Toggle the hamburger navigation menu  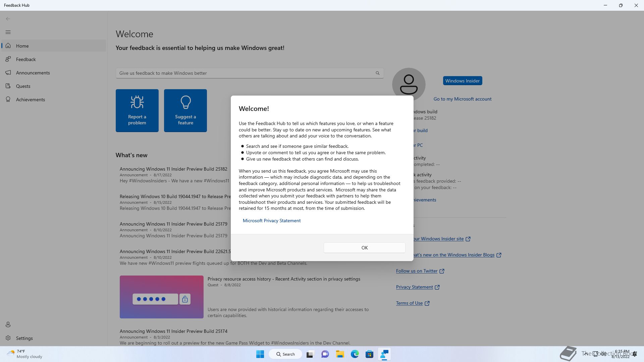[x=8, y=32]
